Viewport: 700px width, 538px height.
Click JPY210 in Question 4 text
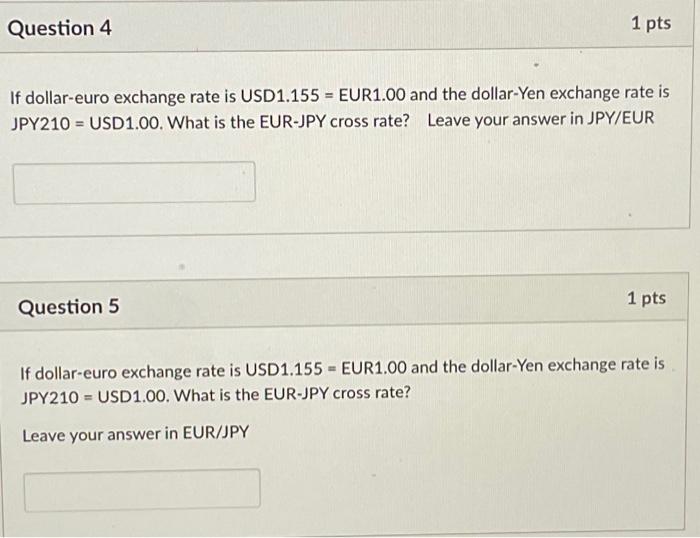(x=41, y=124)
